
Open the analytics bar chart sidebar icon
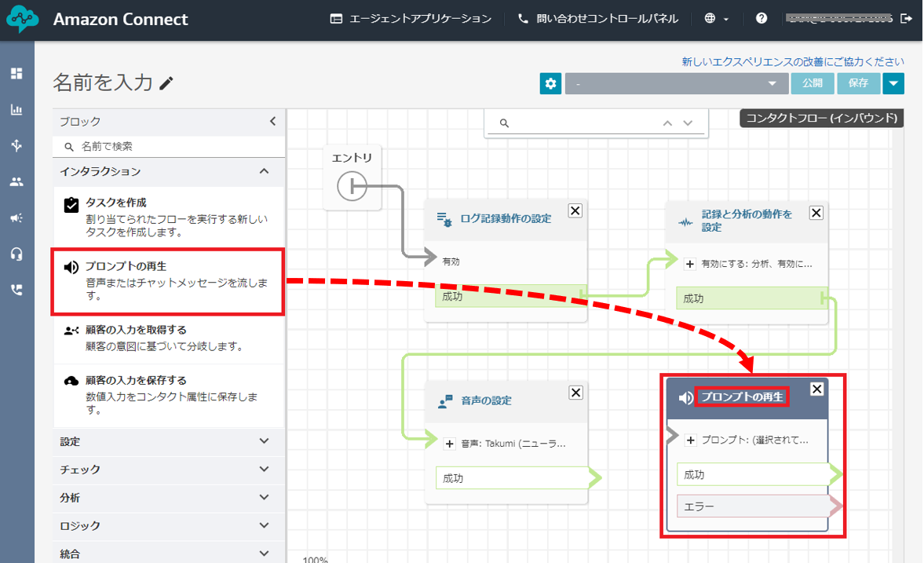click(16, 110)
